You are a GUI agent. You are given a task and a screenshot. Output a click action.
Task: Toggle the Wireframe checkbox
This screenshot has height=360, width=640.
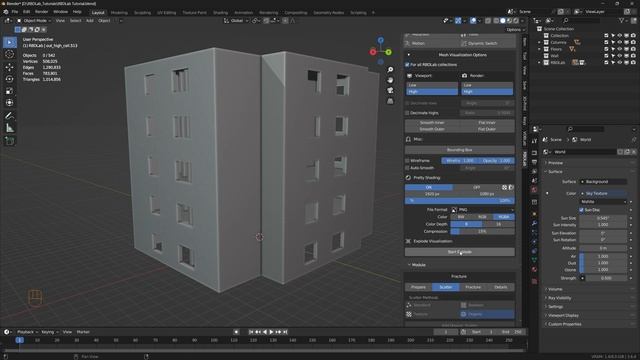coord(407,161)
